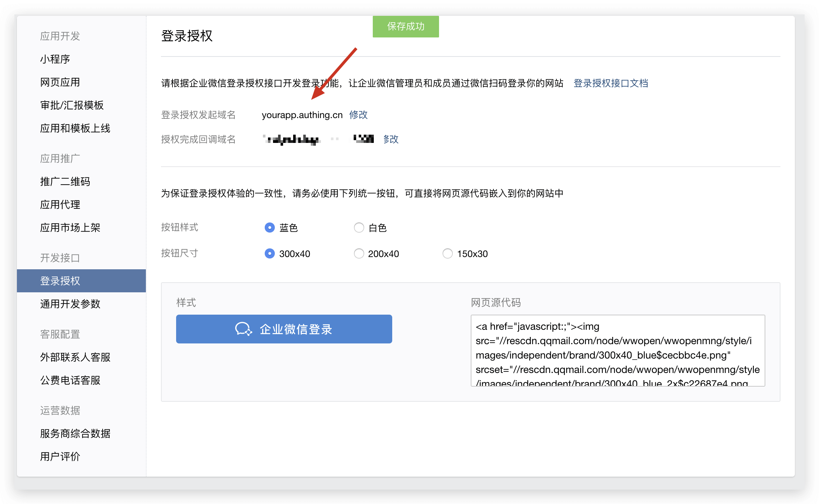The image size is (819, 504).
Task: Click the 企业微信登录 blue button
Action: [284, 329]
